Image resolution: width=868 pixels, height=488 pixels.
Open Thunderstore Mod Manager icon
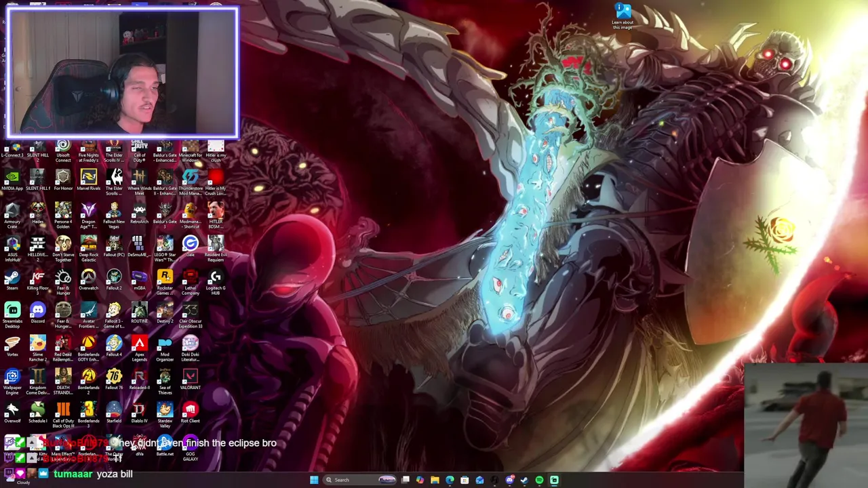pyautogui.click(x=190, y=182)
